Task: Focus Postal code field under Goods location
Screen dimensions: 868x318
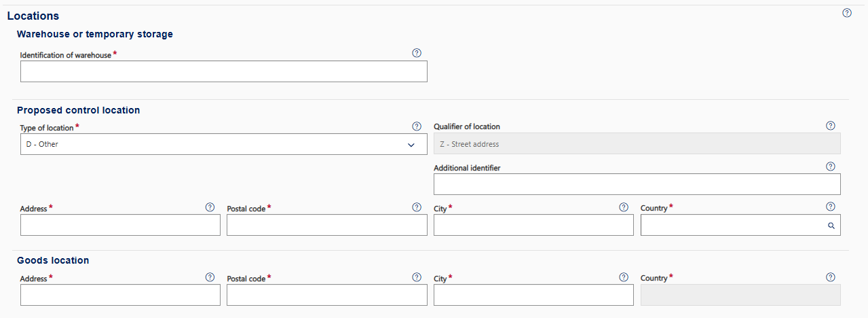Action: point(326,295)
